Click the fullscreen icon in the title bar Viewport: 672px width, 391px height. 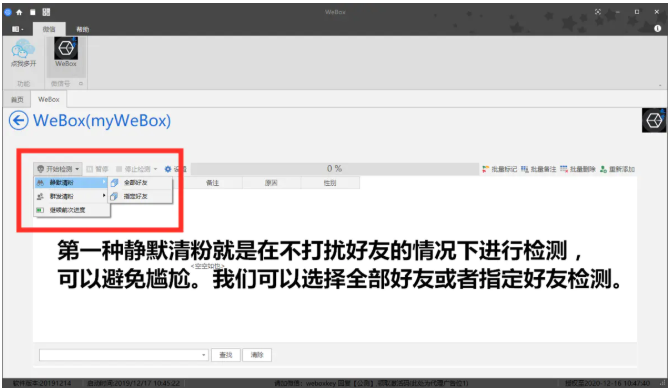pos(598,12)
